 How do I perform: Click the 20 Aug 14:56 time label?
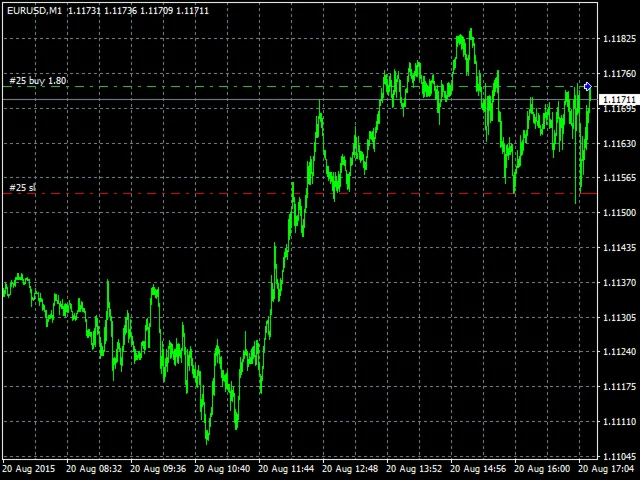[479, 469]
